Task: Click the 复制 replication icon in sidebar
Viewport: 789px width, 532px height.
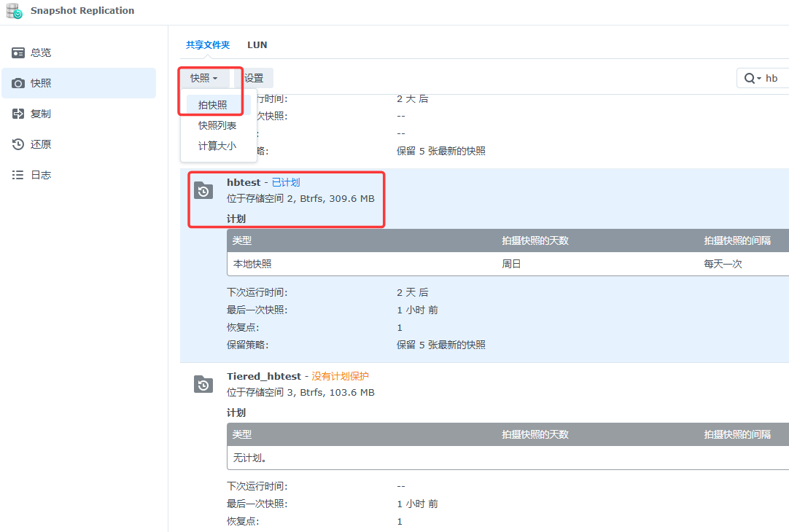Action: pyautogui.click(x=18, y=114)
